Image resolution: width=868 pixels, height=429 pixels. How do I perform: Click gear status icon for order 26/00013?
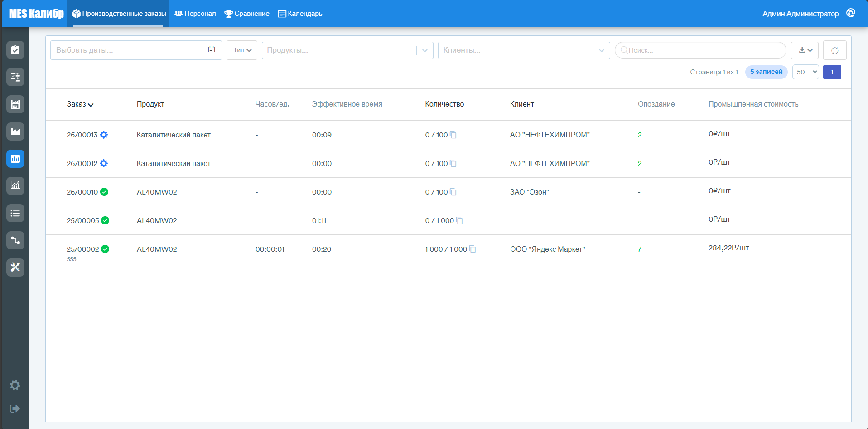click(104, 135)
